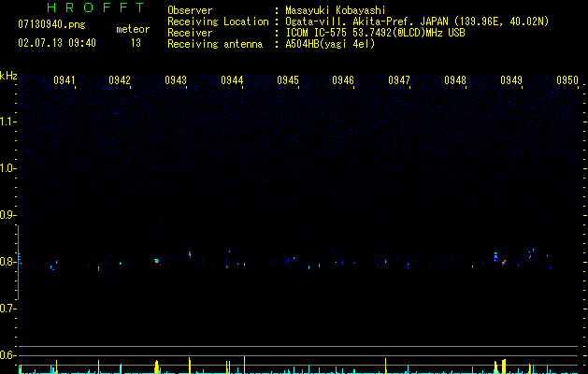Click the 0950 time marker
Image resolution: width=588 pixels, height=374 pixels.
[567, 80]
